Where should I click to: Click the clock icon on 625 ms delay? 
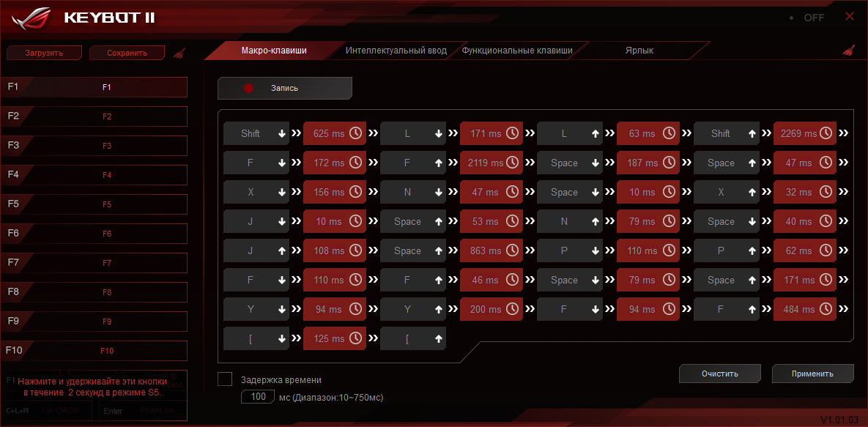pyautogui.click(x=355, y=133)
